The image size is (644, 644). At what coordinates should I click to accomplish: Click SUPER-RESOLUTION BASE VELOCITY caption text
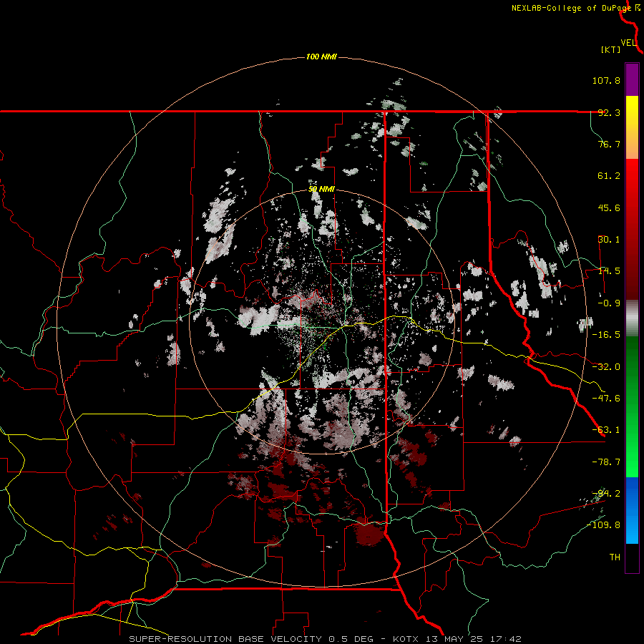(x=227, y=639)
